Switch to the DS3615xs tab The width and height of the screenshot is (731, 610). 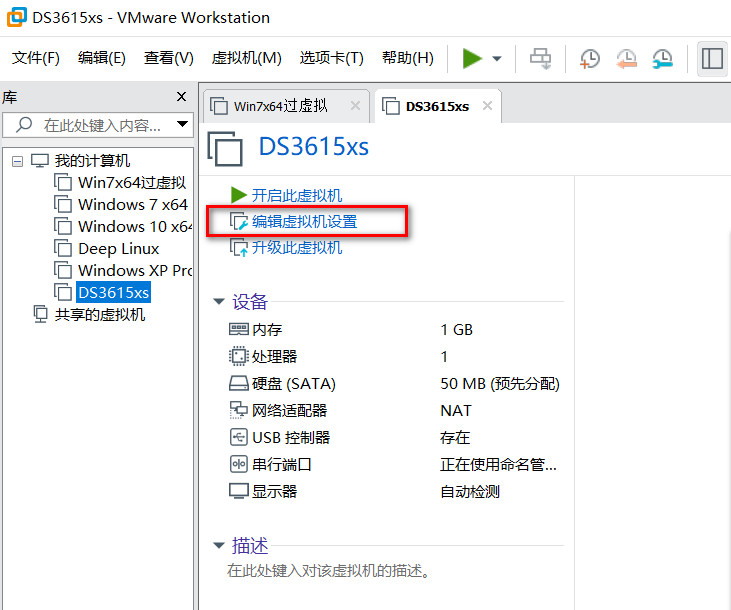tap(437, 107)
